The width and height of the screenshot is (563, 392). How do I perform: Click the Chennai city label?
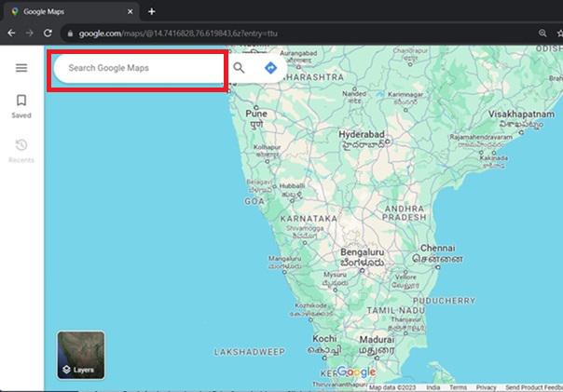[x=438, y=249]
